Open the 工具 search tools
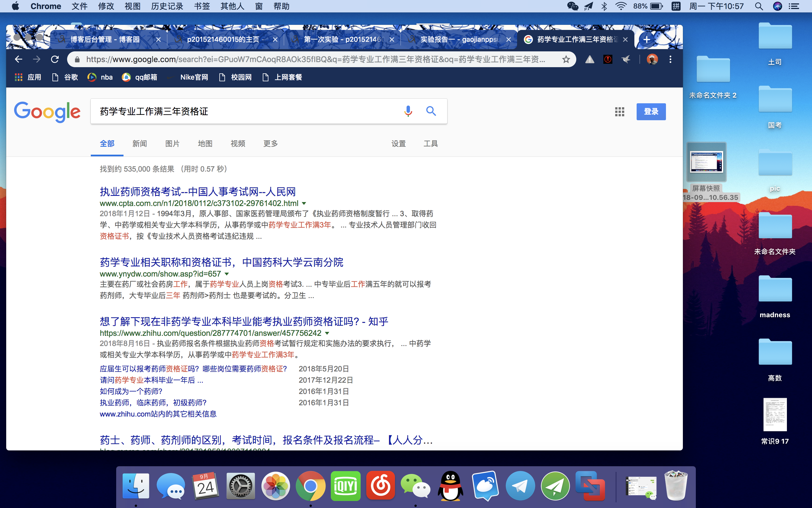 [x=431, y=144]
